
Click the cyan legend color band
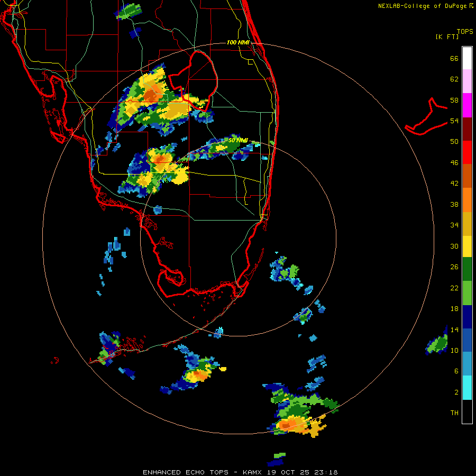(x=467, y=387)
